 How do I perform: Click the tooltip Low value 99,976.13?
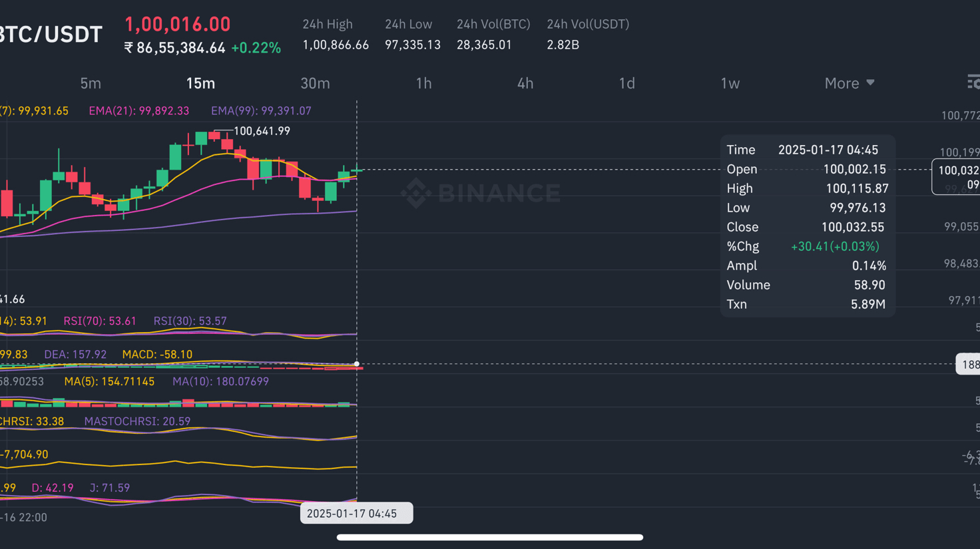tap(857, 208)
